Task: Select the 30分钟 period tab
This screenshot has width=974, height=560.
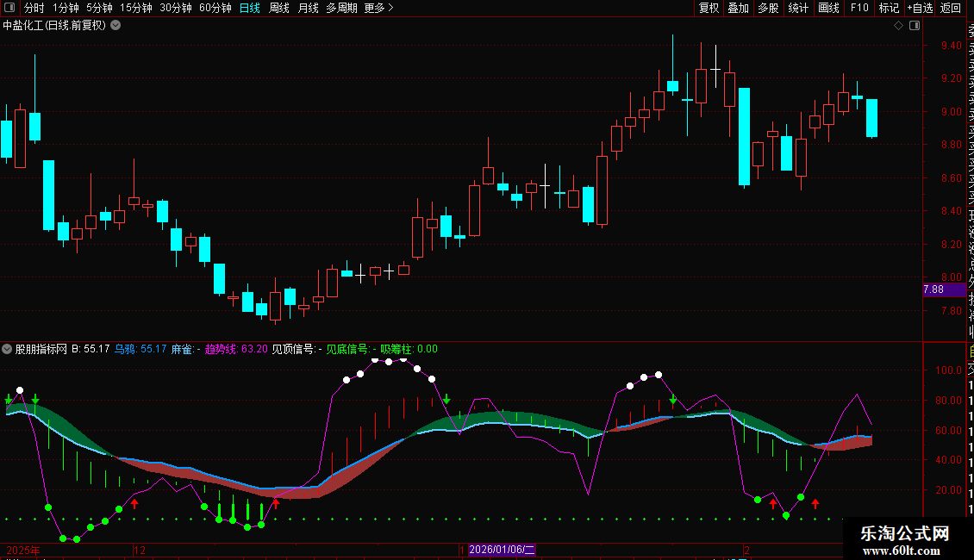Action: coord(176,8)
